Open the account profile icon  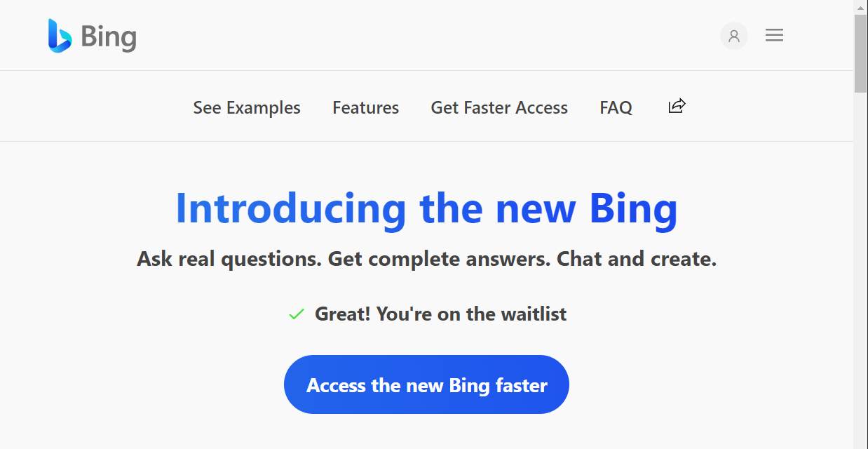(733, 36)
